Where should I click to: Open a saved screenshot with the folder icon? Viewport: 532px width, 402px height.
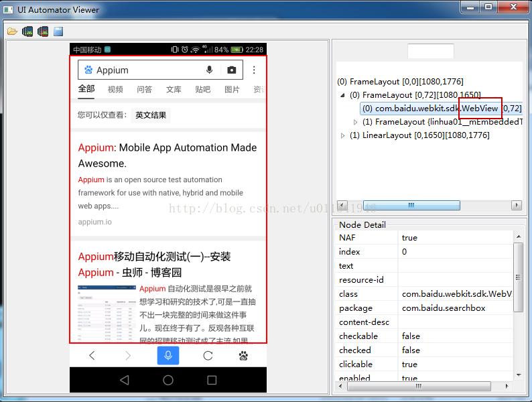click(12, 31)
